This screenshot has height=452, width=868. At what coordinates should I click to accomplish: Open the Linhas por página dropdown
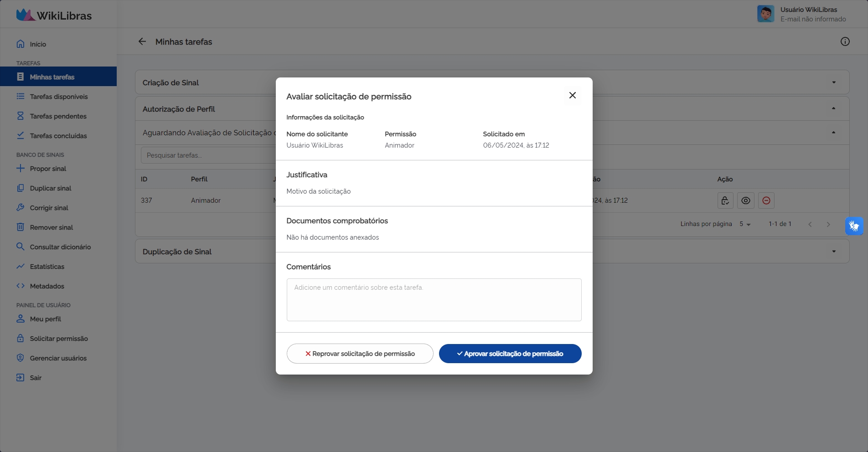pyautogui.click(x=745, y=224)
